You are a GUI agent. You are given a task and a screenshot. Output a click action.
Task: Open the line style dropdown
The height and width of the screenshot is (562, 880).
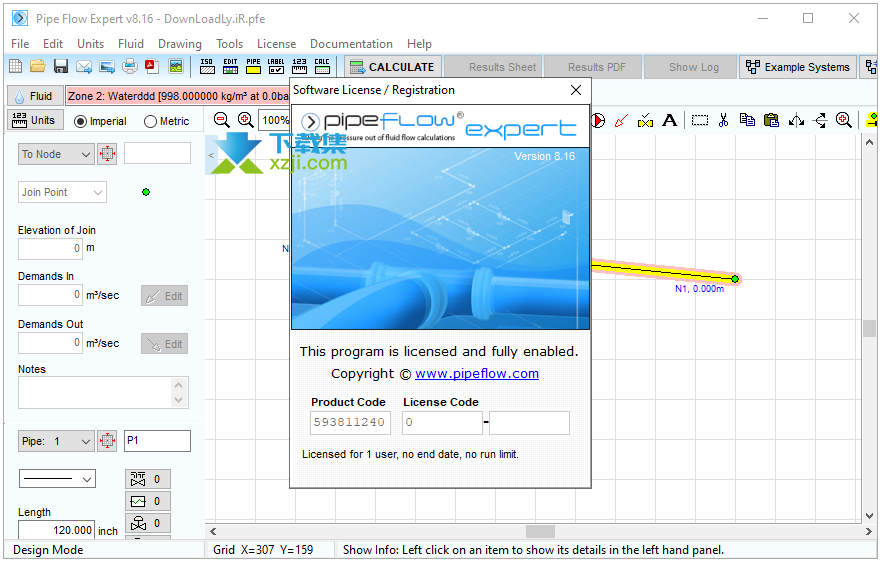coord(57,479)
